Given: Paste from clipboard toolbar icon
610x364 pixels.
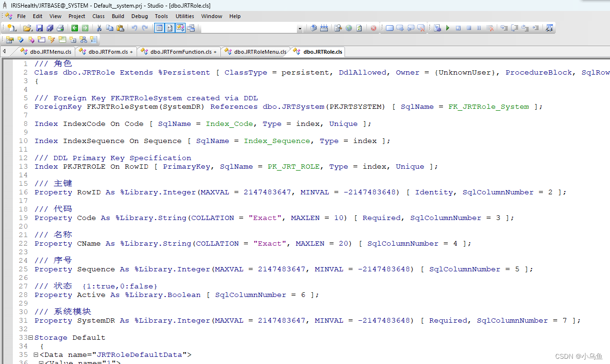Looking at the screenshot, I should 120,28.
